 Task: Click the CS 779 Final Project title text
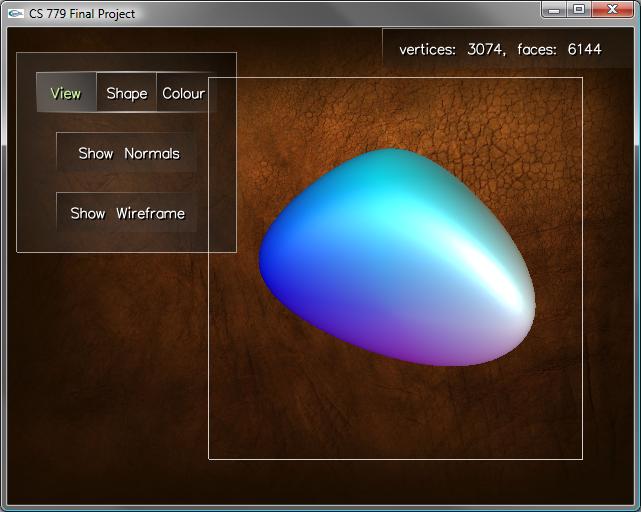82,14
